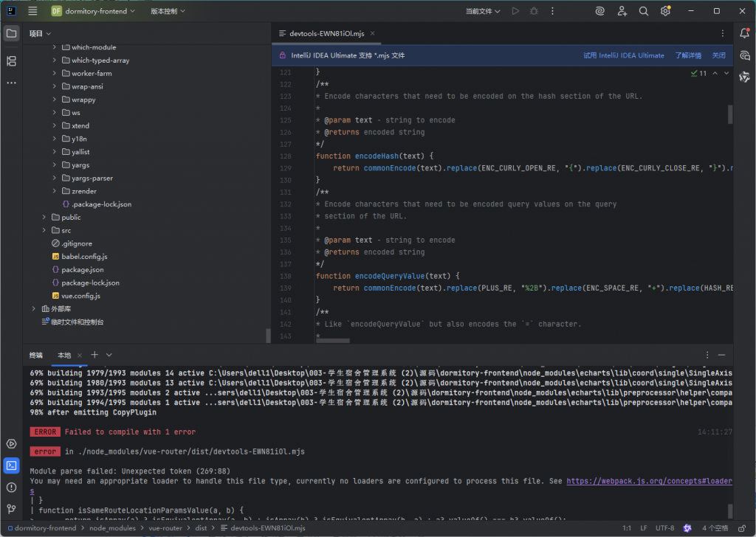This screenshot has height=537, width=756.
Task: Open the Problems tool window icon
Action: 11,487
